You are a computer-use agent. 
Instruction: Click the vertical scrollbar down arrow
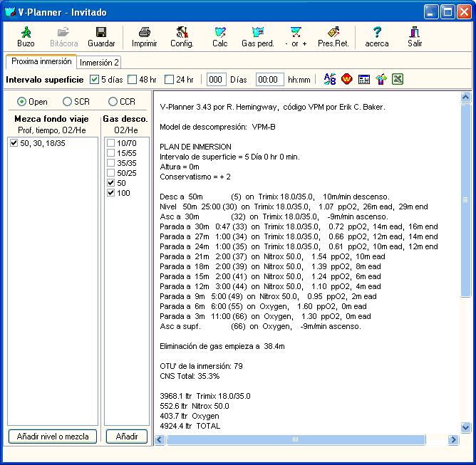[x=465, y=427]
